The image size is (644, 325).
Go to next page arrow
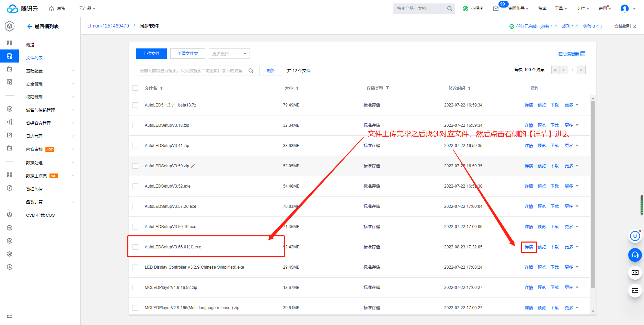(x=581, y=70)
